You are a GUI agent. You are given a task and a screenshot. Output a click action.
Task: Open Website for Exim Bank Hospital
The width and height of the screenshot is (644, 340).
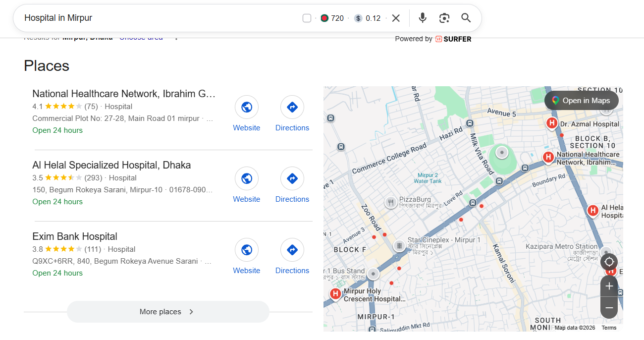tap(246, 250)
